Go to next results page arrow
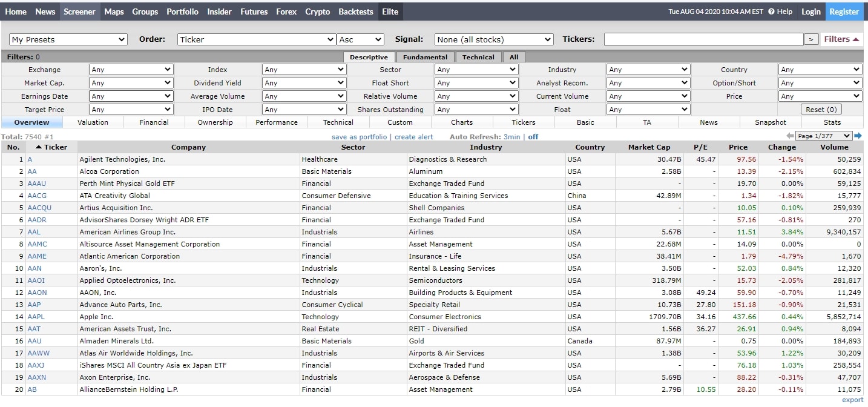The height and width of the screenshot is (407, 868). click(858, 136)
